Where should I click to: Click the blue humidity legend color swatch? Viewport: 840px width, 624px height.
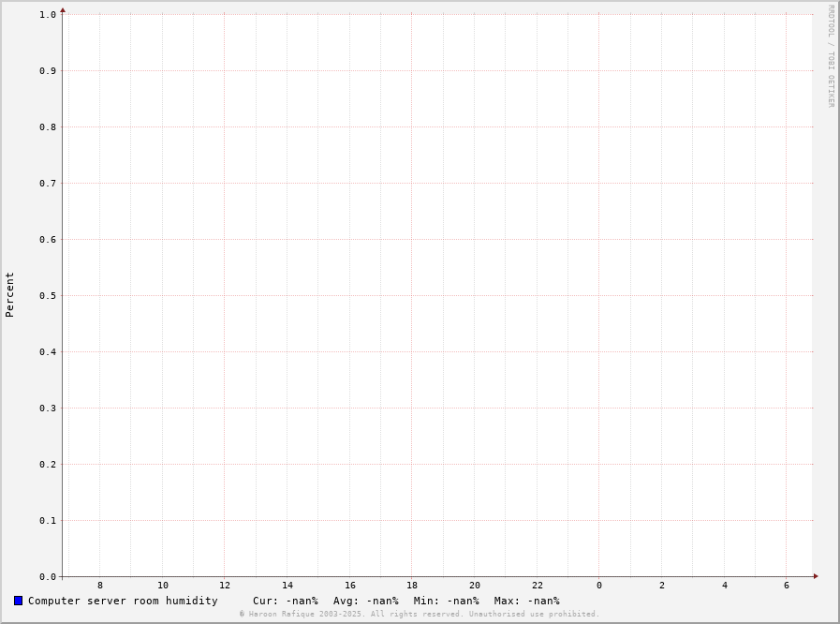click(18, 601)
